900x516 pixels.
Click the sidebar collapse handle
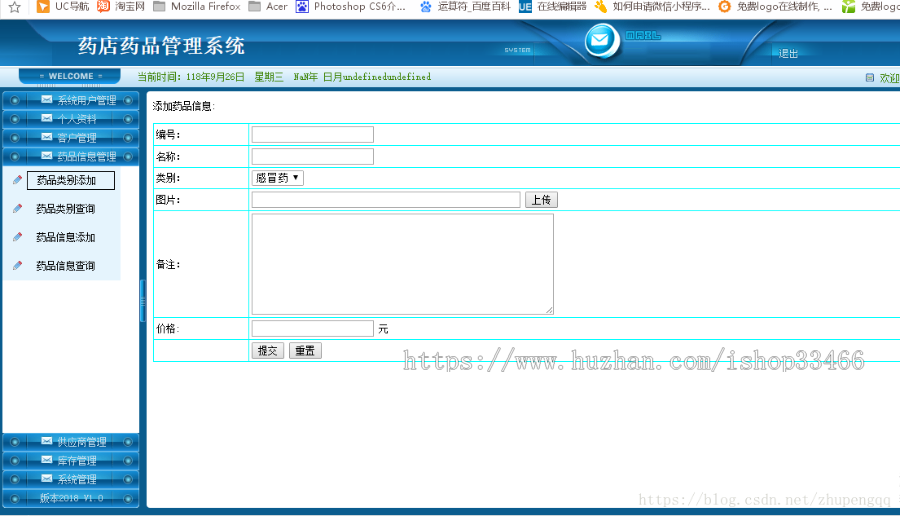142,301
